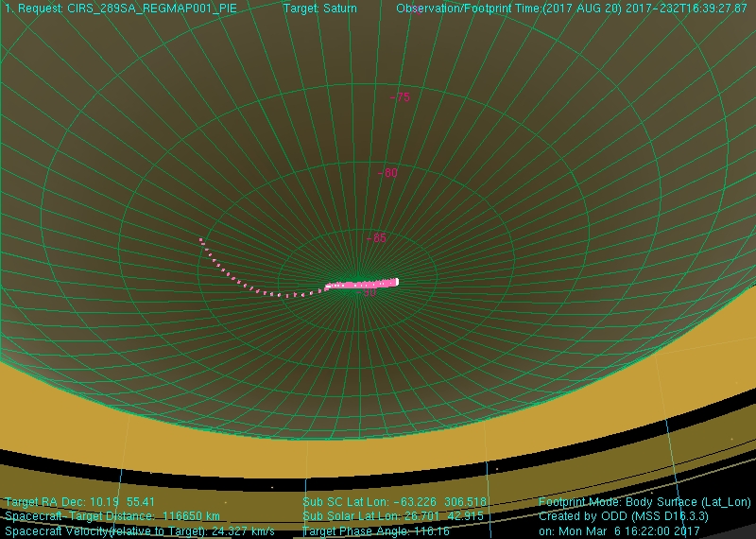Click the -75 latitude label
The width and height of the screenshot is (756, 539).
click(x=400, y=97)
